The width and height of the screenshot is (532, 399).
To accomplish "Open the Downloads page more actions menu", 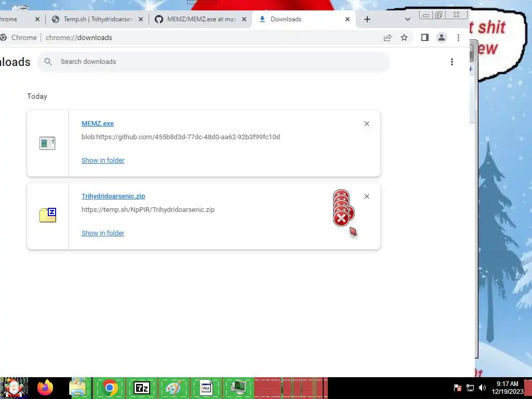I will tap(452, 62).
